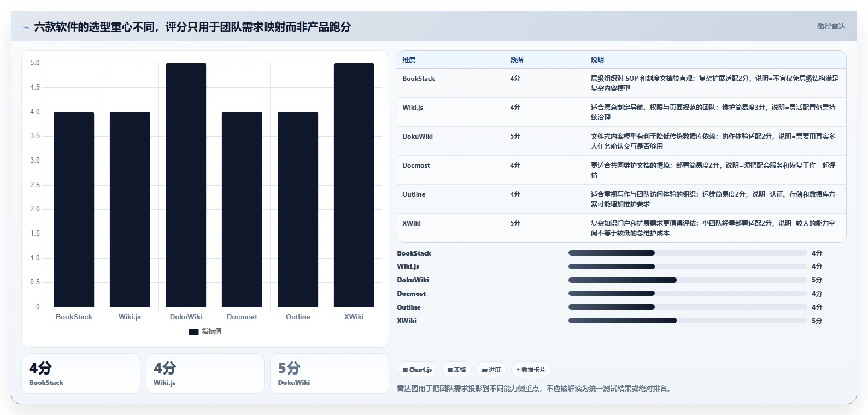The width and height of the screenshot is (868, 415).
Task: Open the Wiki.js 4分 data card
Action: pos(205,373)
